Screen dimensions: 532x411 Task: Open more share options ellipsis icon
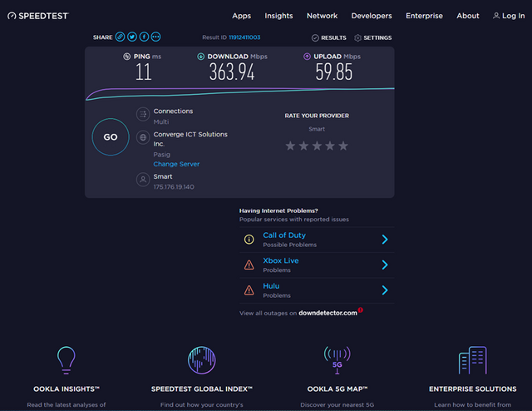pos(155,37)
